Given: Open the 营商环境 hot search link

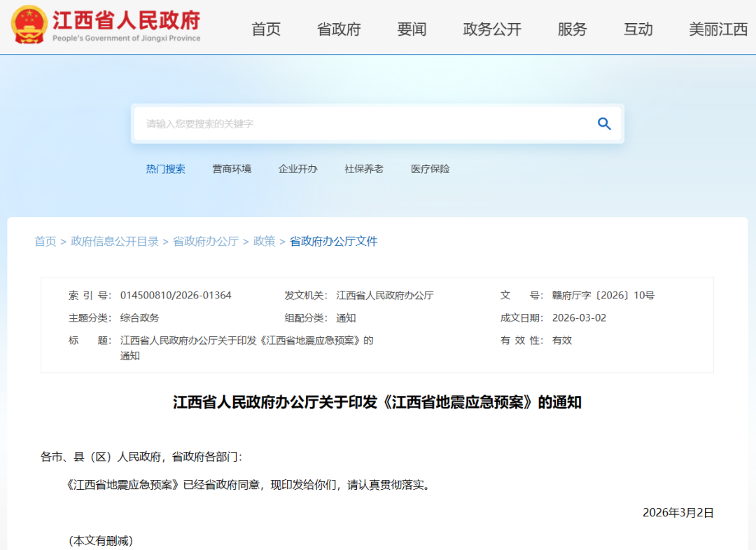Looking at the screenshot, I should click(x=232, y=169).
